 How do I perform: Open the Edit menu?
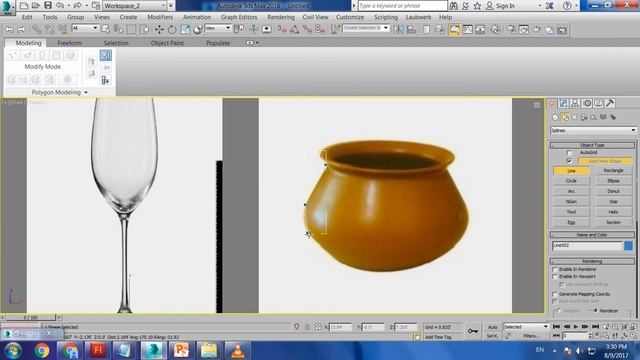27,17
